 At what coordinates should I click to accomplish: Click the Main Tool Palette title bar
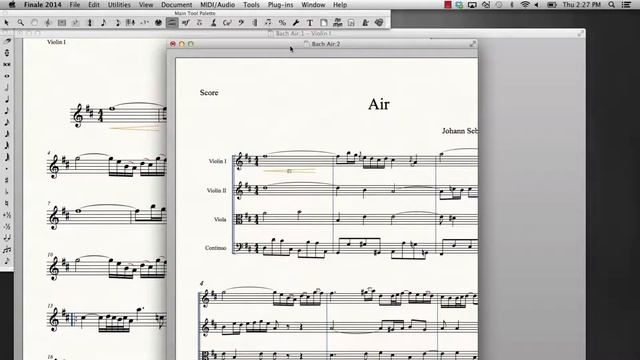pos(195,13)
